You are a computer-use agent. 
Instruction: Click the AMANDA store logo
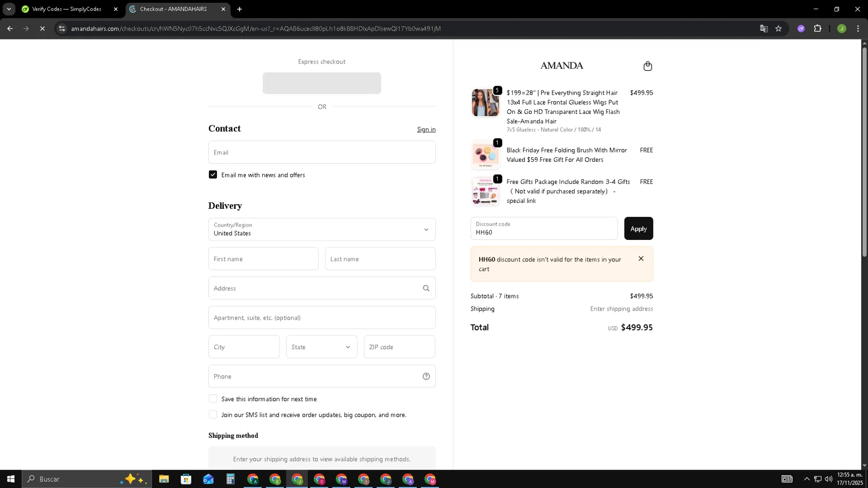pos(561,66)
